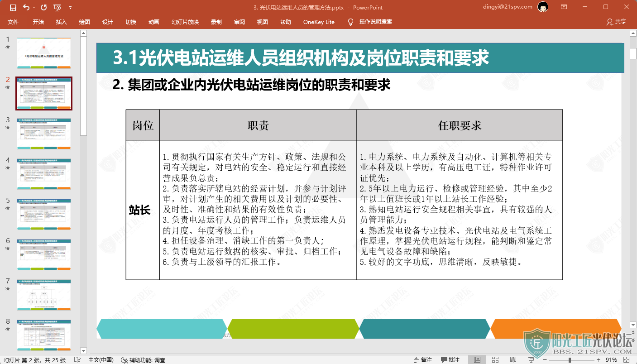Open Ribbon Display Options icon

[x=564, y=7]
